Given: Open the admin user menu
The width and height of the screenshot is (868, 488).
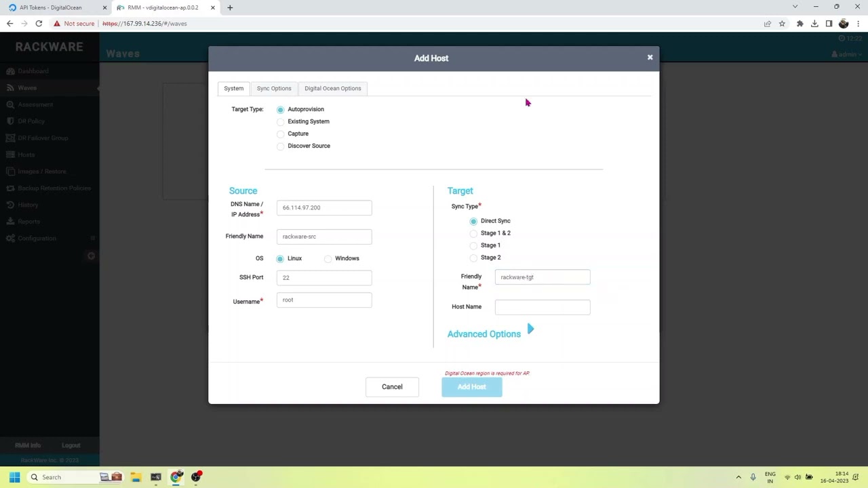Looking at the screenshot, I should pyautogui.click(x=848, y=54).
